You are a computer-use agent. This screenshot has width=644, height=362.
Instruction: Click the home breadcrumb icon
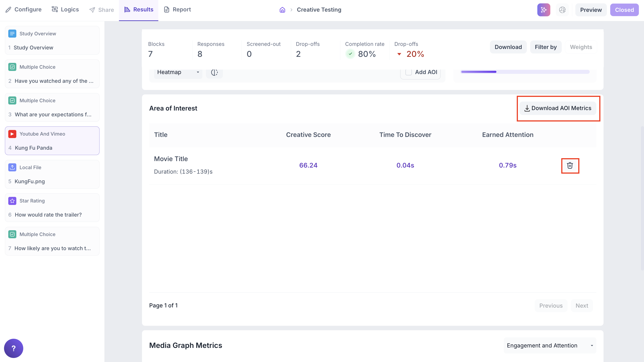click(282, 10)
